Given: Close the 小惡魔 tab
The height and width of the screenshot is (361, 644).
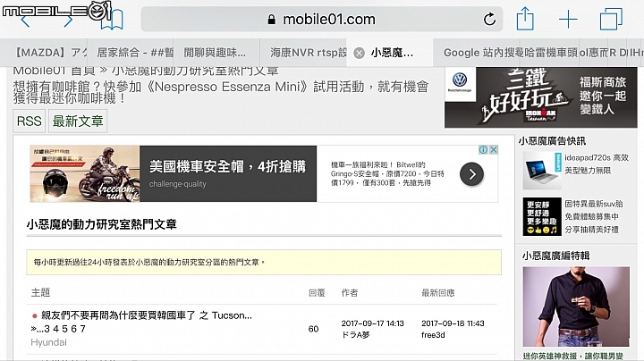Looking at the screenshot, I should coord(359,53).
